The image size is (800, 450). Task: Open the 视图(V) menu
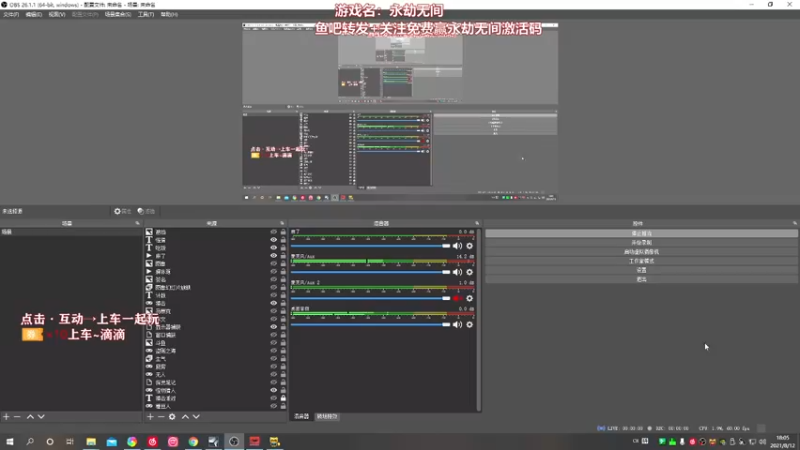pos(57,14)
